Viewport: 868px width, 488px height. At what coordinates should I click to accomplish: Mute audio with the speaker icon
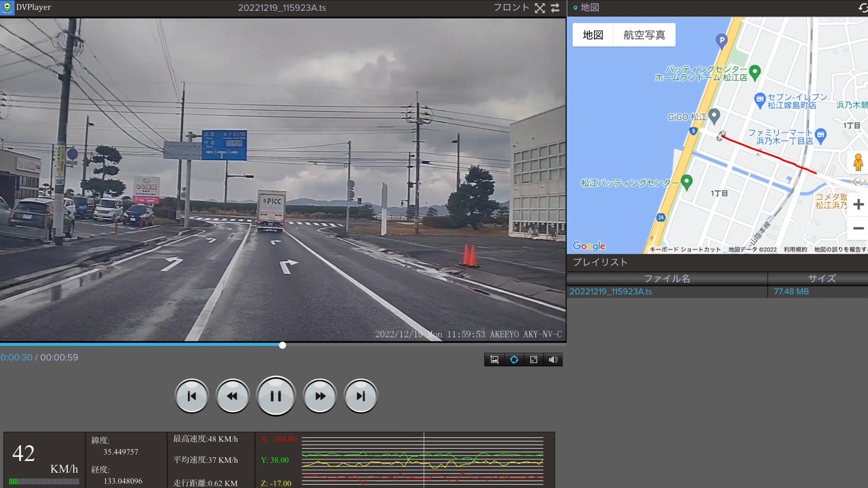click(x=553, y=360)
